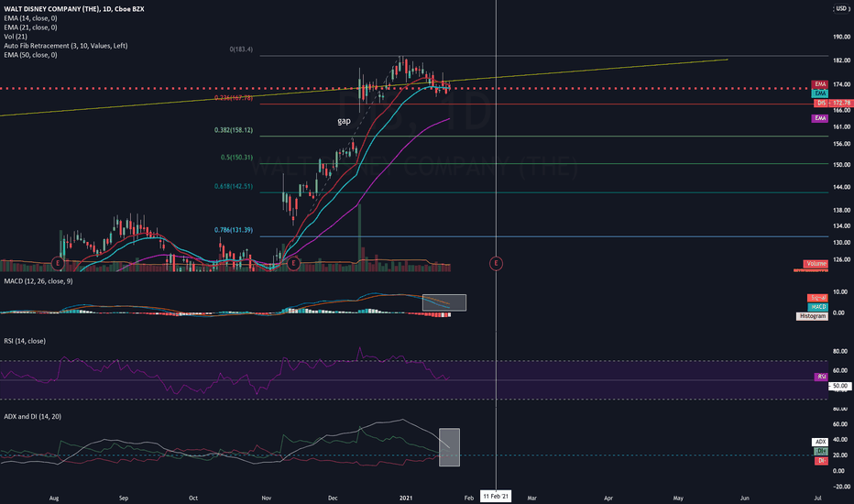Image resolution: width=854 pixels, height=504 pixels.
Task: Click the 0(183.4) Fib level label
Action: (x=241, y=49)
